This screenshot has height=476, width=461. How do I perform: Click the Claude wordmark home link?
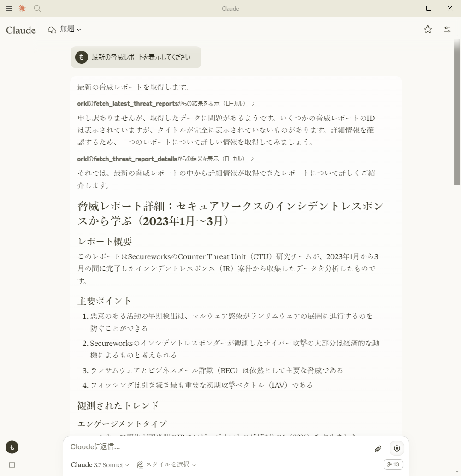pyautogui.click(x=21, y=30)
